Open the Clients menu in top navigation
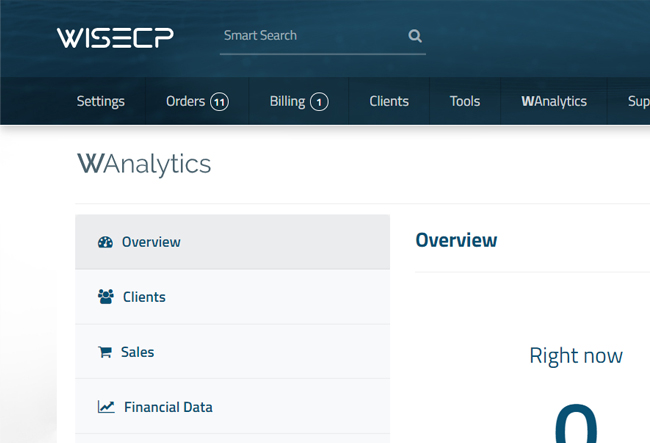650x443 pixels. (389, 101)
